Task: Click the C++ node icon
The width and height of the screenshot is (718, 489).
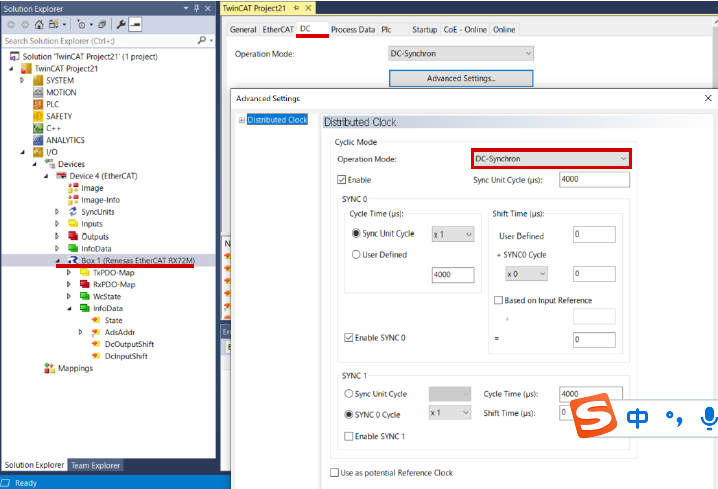Action: pos(38,128)
